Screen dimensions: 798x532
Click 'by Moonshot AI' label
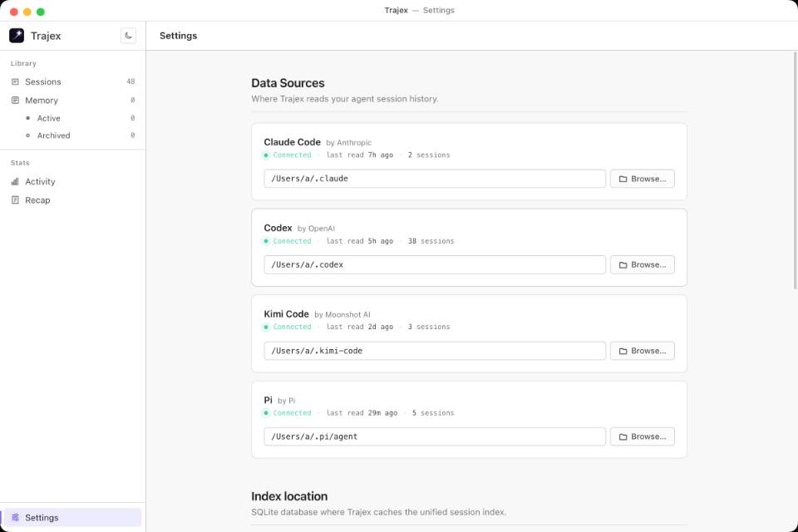(x=342, y=314)
